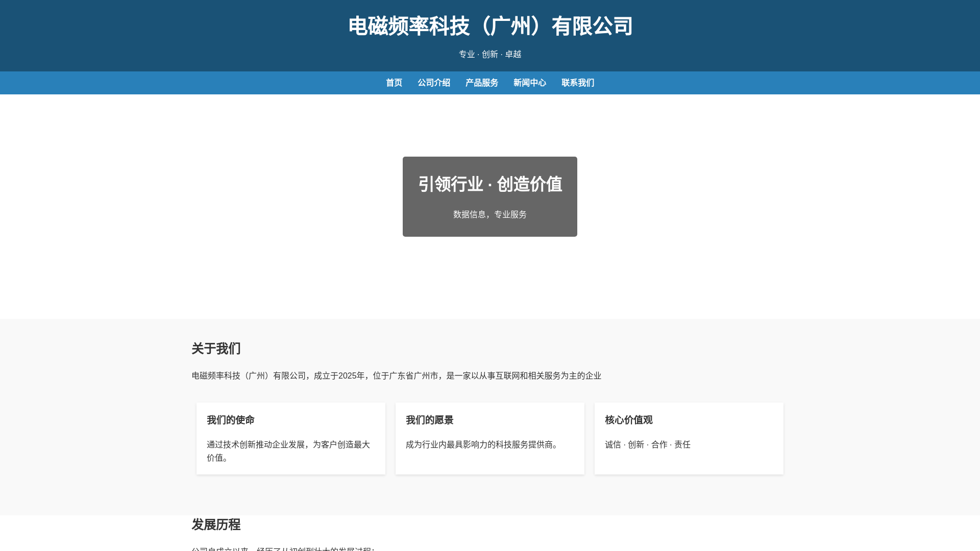The height and width of the screenshot is (551, 980).
Task: Click the 我们的愿景 card title
Action: coord(430,420)
